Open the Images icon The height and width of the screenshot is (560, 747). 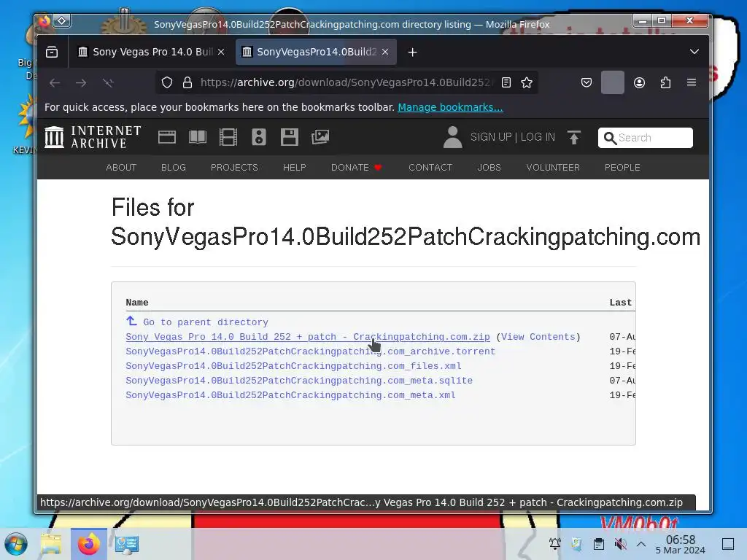(x=320, y=137)
